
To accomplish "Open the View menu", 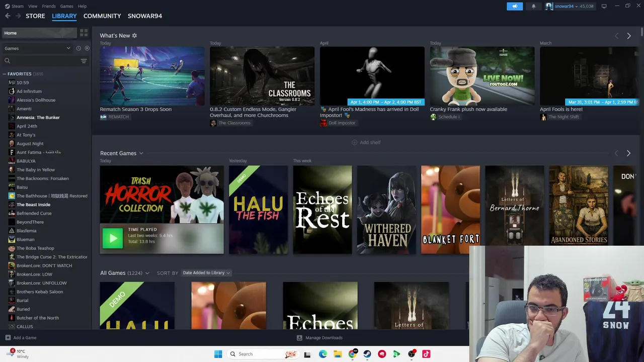I will [x=33, y=6].
